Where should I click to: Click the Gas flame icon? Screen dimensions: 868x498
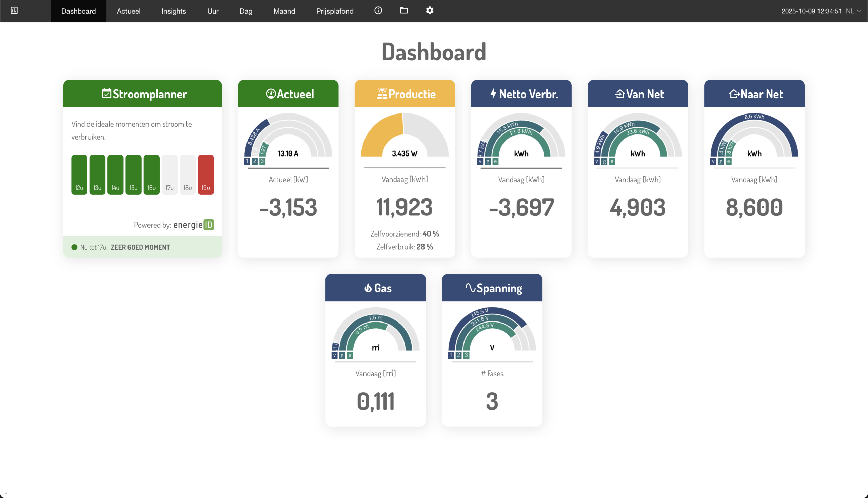pos(368,288)
